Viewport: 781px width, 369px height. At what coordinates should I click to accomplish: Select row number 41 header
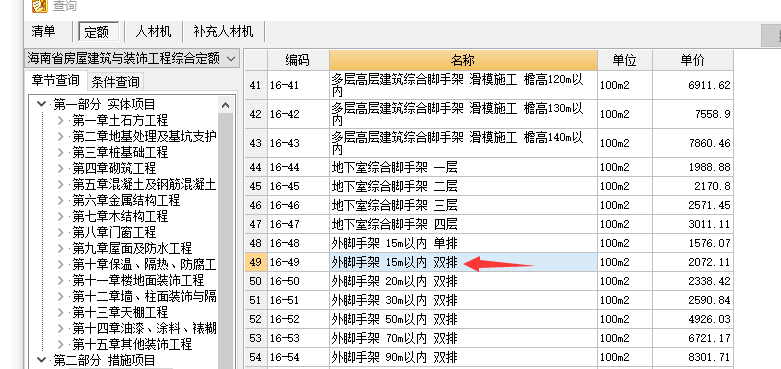[256, 85]
